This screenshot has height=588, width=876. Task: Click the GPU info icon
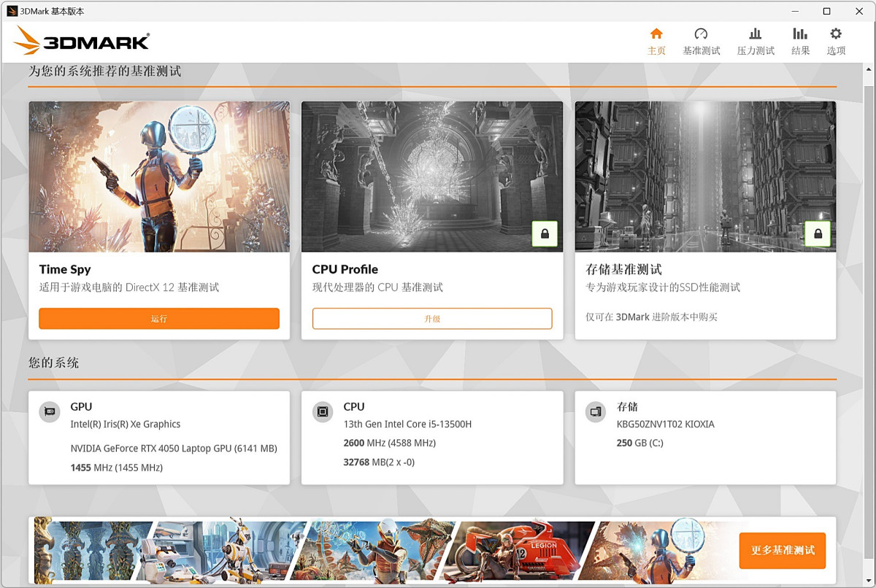[x=49, y=411]
